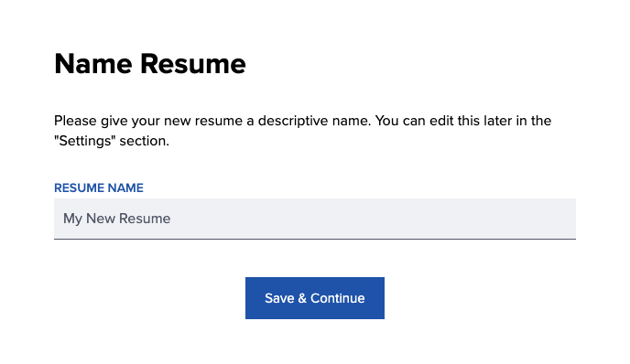Viewport: 630px width, 364px height.
Task: Click the quoted "Settings" word in the description
Action: tap(85, 141)
